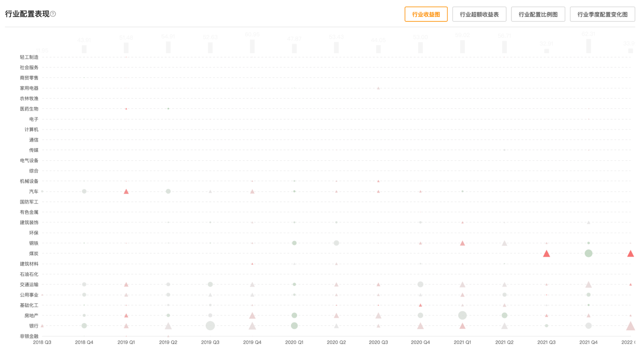Click the 行业配置表现 section title
This screenshot has width=644, height=350.
pyautogui.click(x=27, y=14)
